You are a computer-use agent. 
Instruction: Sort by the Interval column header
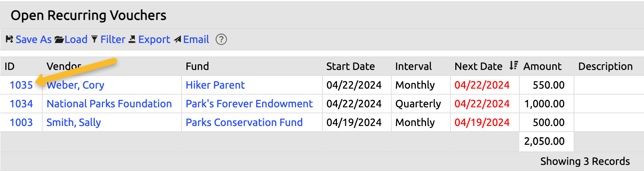(x=413, y=67)
